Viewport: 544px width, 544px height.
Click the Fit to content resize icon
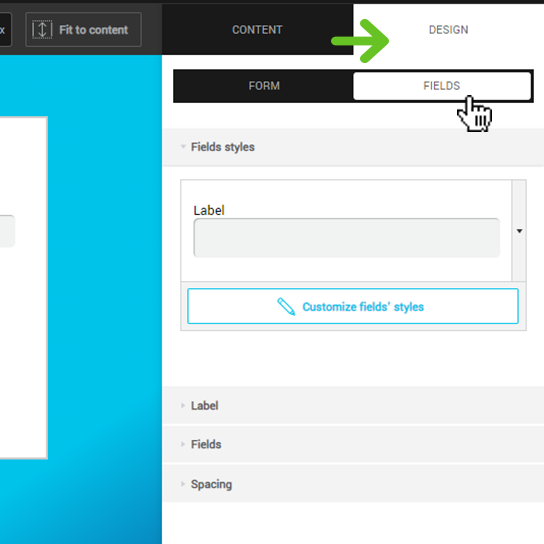(x=42, y=29)
